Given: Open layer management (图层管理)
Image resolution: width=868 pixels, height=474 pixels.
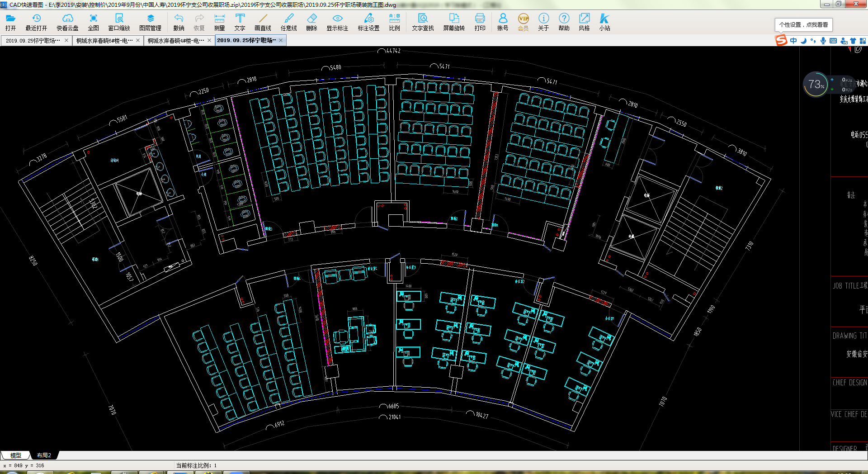Looking at the screenshot, I should [150, 22].
